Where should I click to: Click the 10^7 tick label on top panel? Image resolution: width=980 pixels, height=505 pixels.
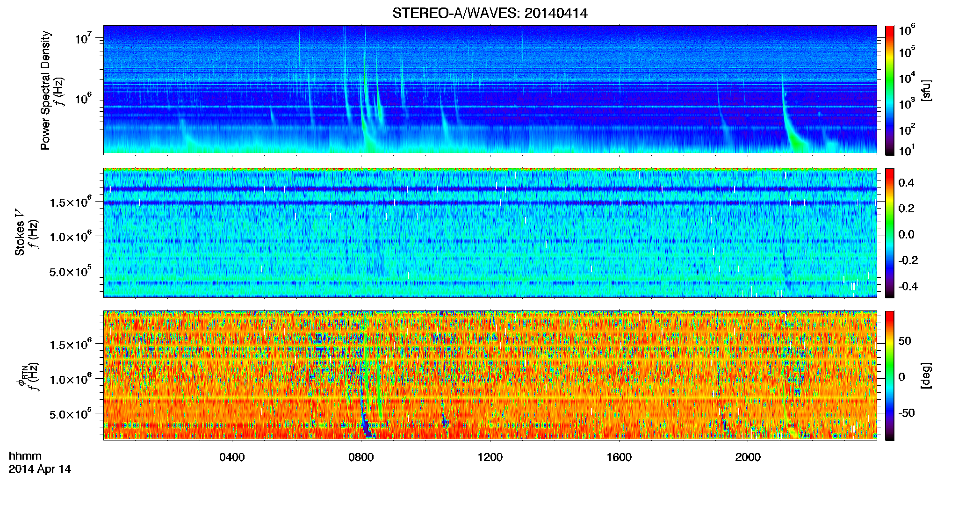(82, 38)
